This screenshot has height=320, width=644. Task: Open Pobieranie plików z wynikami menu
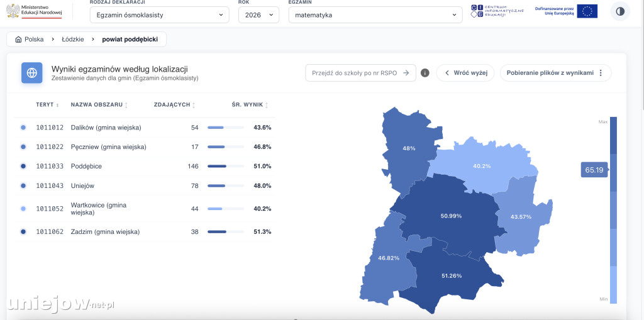(555, 73)
